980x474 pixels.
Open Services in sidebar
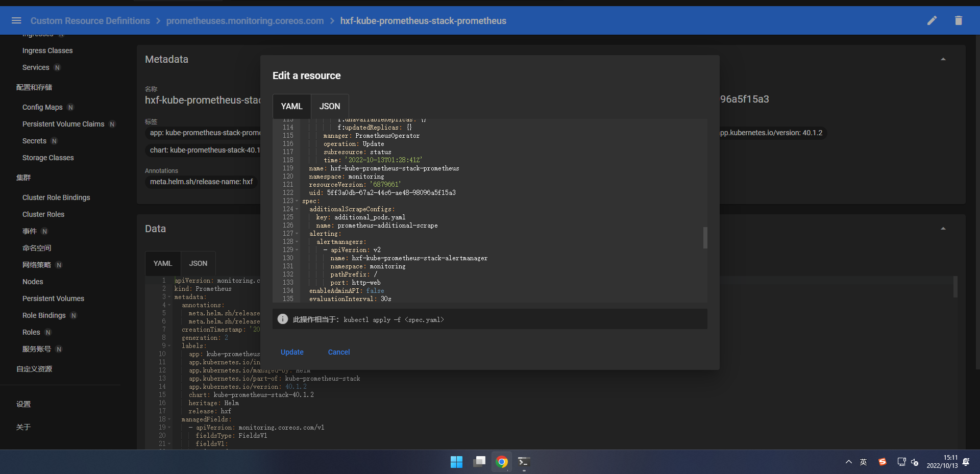click(x=36, y=67)
